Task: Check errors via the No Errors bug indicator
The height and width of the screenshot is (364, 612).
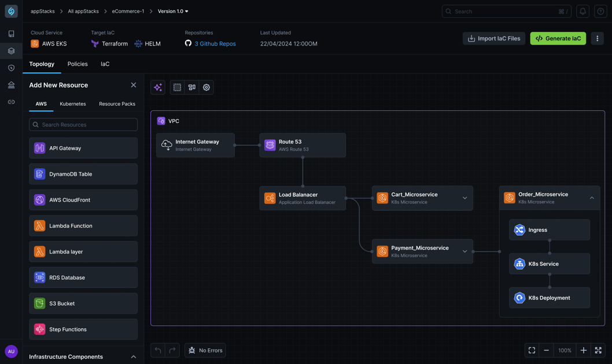Action: (x=205, y=350)
